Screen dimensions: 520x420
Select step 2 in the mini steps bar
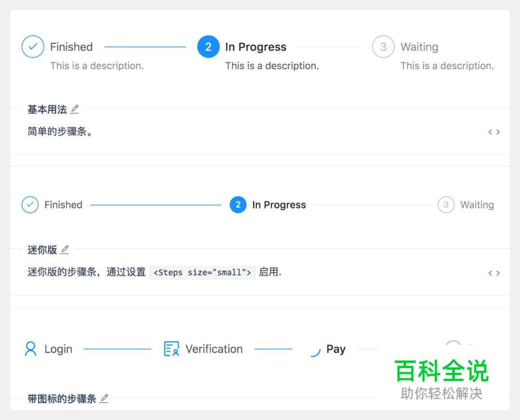[x=238, y=204]
